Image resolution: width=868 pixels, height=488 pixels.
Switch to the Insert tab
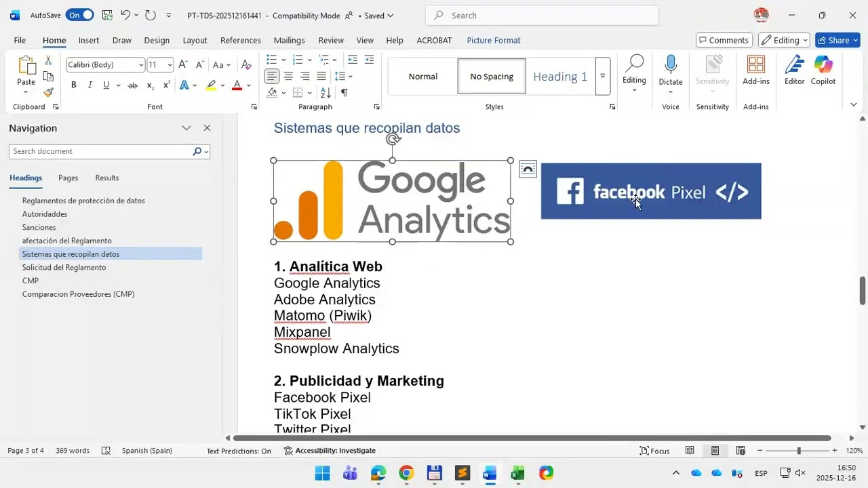[89, 40]
